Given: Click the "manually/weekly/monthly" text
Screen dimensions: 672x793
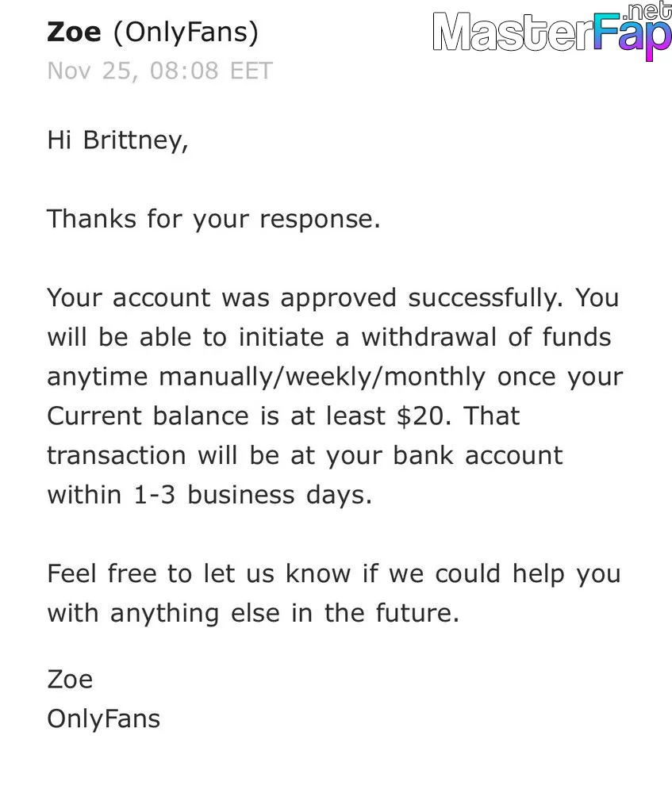Looking at the screenshot, I should point(322,377).
